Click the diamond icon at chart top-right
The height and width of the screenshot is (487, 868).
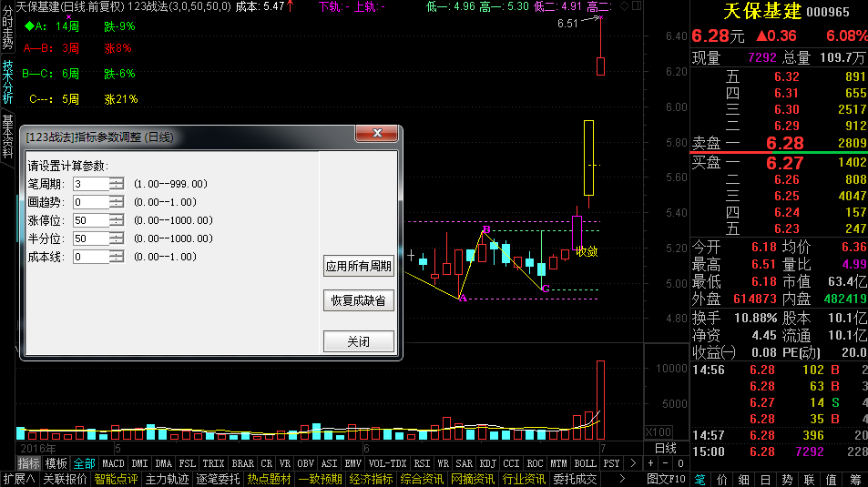tap(625, 6)
